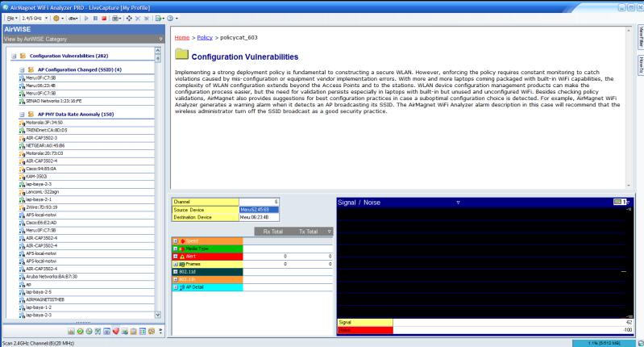
Task: Click folder icon of AP PHY Data Rate Anomaly
Action: 31,115
